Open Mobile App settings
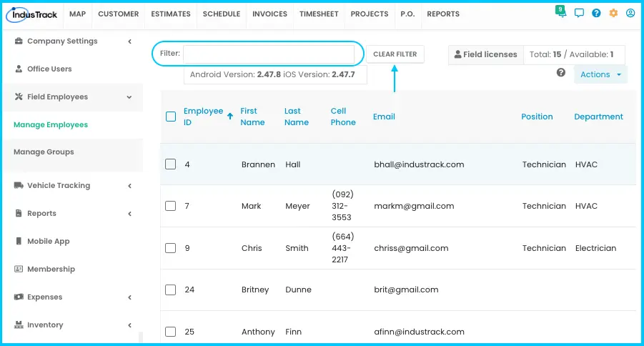Viewport: 644px width, 346px height. point(48,241)
